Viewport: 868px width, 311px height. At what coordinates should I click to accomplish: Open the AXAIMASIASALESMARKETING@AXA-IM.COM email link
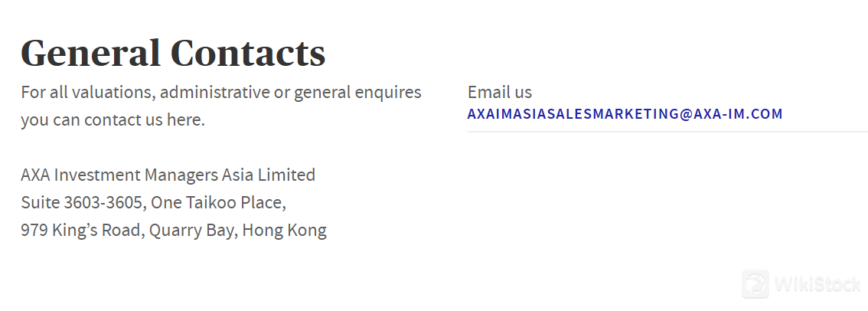tap(625, 113)
